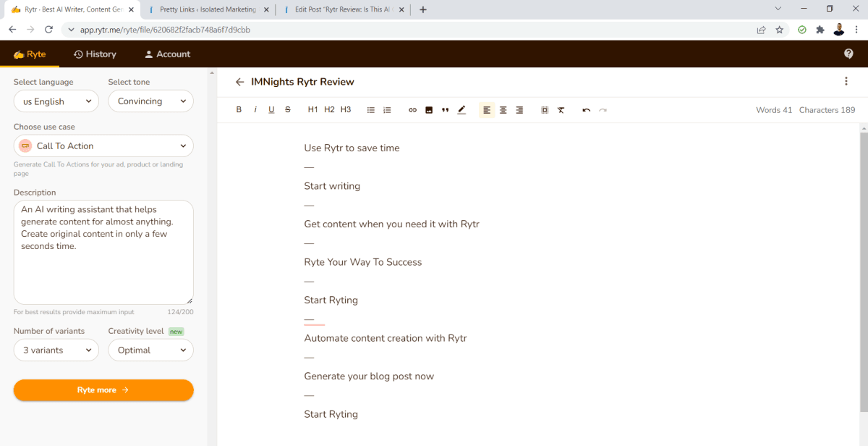
Task: Insert a numbered list
Action: click(x=387, y=110)
